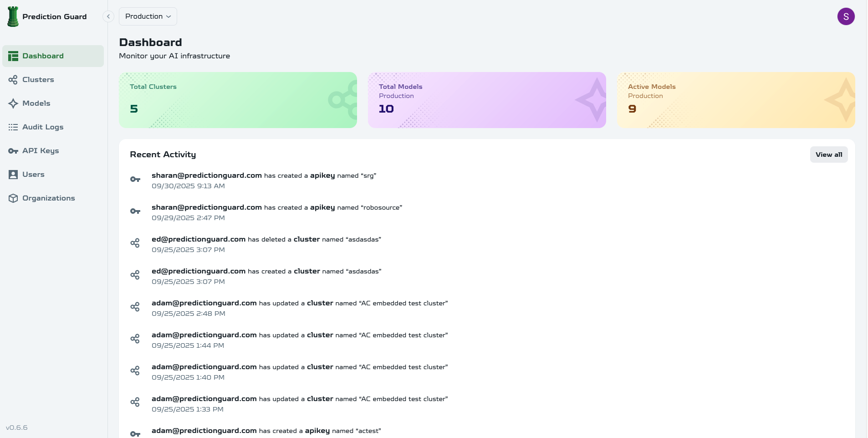Open the user avatar menu
This screenshot has height=438, width=868.
(846, 16)
